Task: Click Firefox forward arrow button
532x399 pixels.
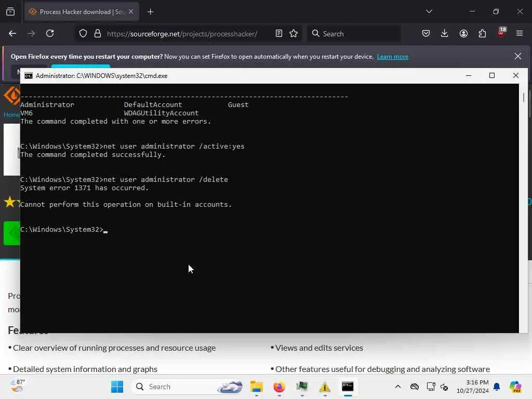Action: tap(31, 33)
